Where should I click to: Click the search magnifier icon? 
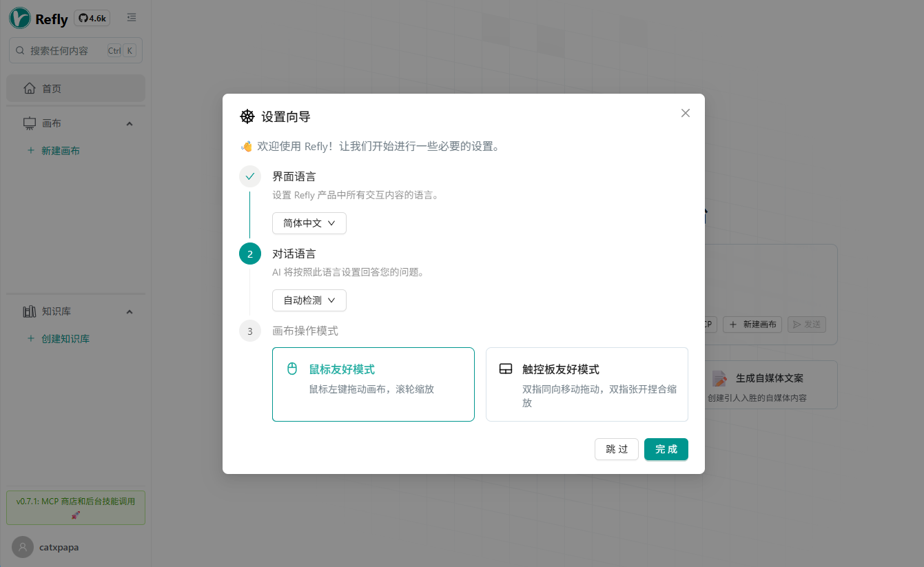point(20,50)
